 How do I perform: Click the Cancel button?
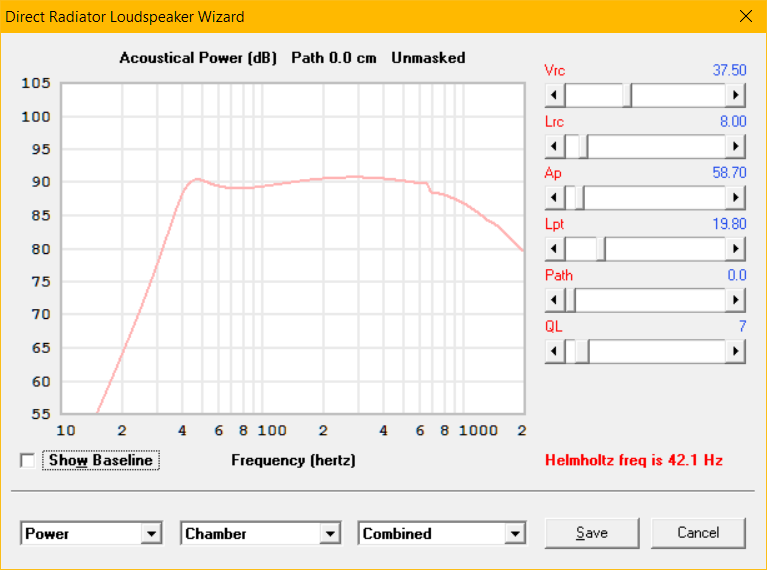[698, 533]
